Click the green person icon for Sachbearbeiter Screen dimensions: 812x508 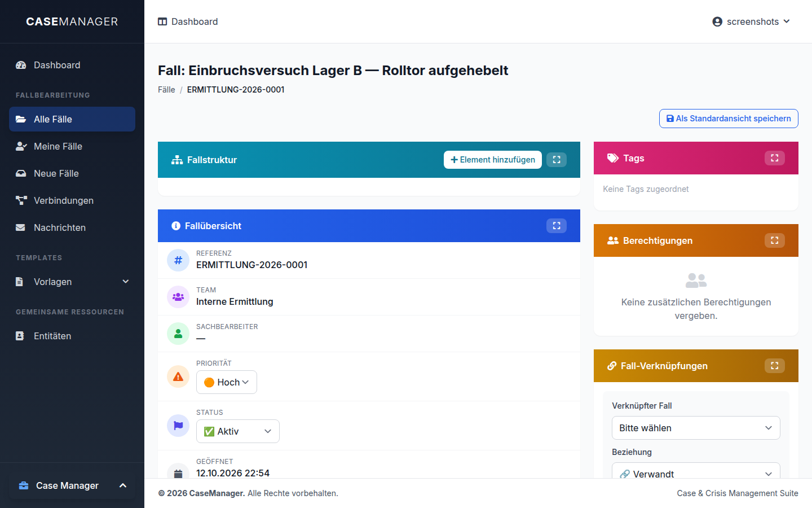point(178,334)
